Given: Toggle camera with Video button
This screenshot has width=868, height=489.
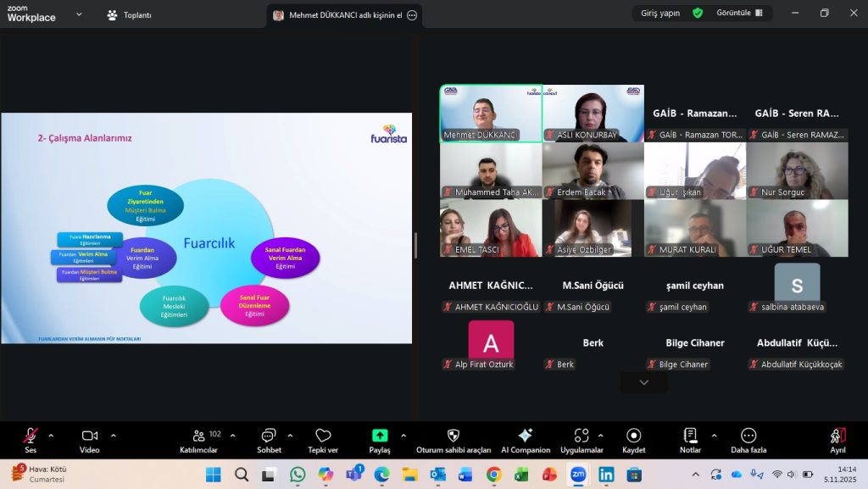Looking at the screenshot, I should click(x=90, y=439).
